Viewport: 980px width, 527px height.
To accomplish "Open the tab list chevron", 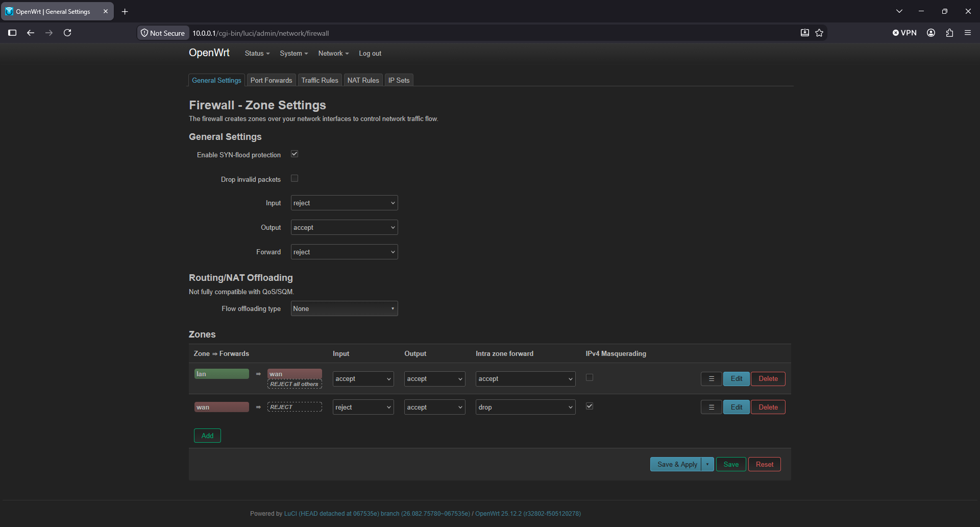I will pyautogui.click(x=899, y=11).
